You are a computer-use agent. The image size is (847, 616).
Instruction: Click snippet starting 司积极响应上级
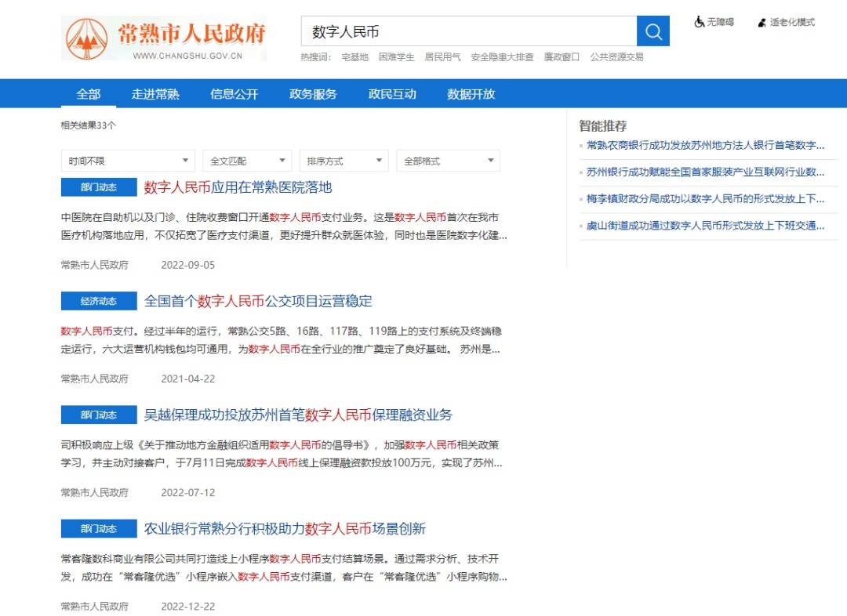click(x=281, y=454)
